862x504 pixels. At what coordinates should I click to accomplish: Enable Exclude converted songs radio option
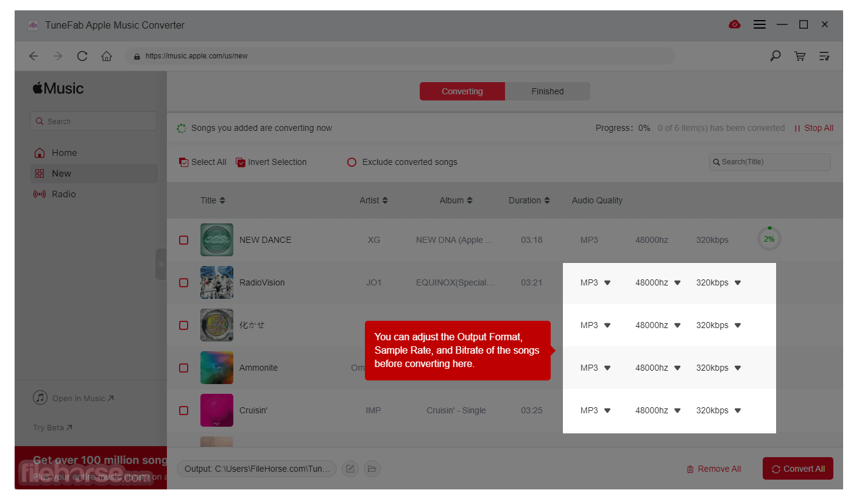(352, 163)
